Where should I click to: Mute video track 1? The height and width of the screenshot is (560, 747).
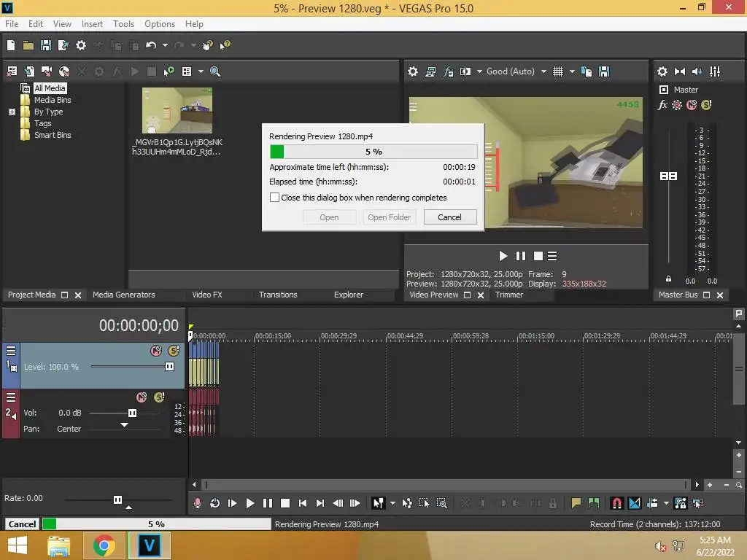coord(156,351)
